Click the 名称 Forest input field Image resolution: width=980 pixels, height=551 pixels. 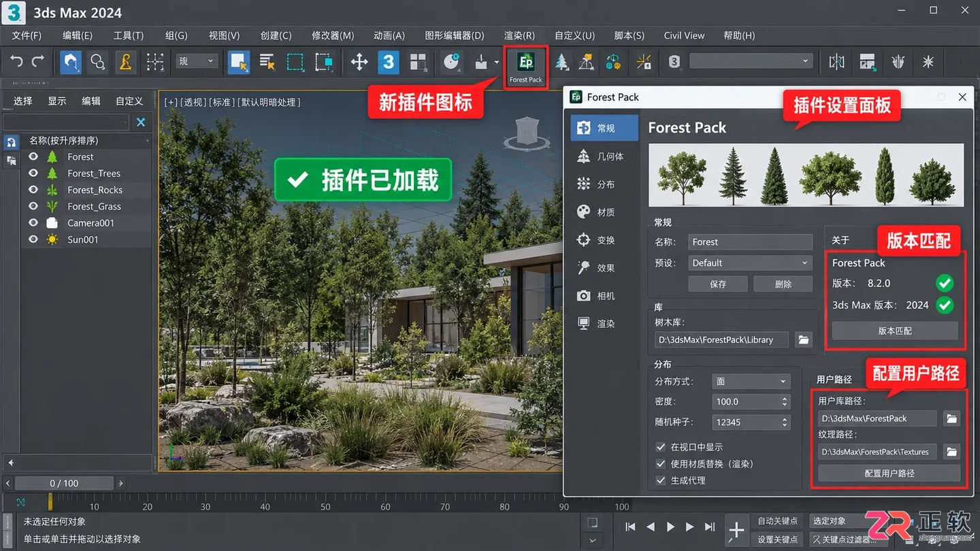coord(751,241)
